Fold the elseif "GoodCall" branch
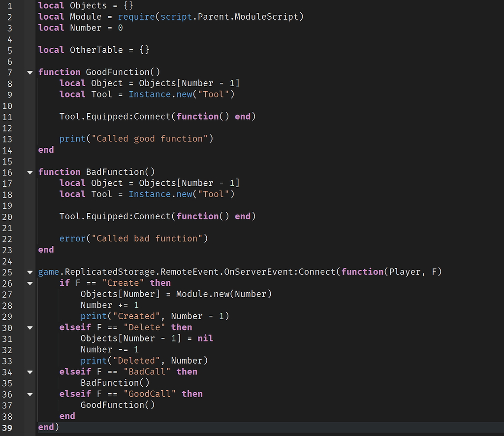The height and width of the screenshot is (436, 504). click(x=30, y=395)
